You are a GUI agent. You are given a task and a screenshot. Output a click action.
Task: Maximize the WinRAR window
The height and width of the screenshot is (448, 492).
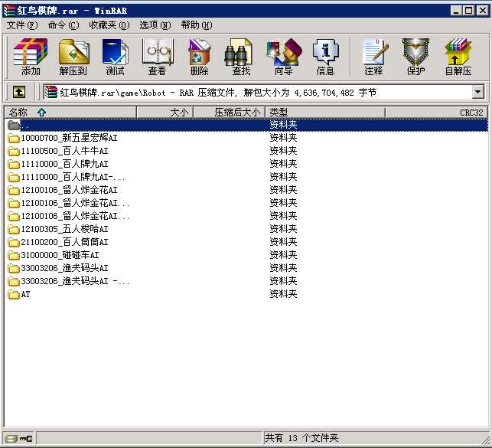pos(469,11)
